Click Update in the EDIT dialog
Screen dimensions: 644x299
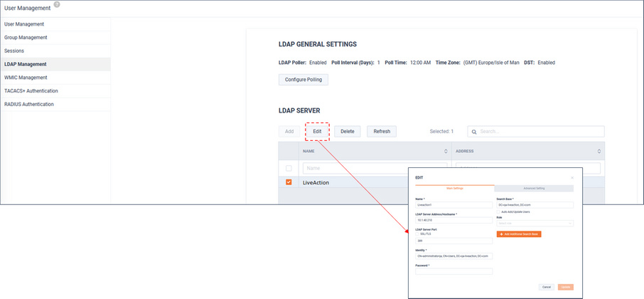[566, 287]
